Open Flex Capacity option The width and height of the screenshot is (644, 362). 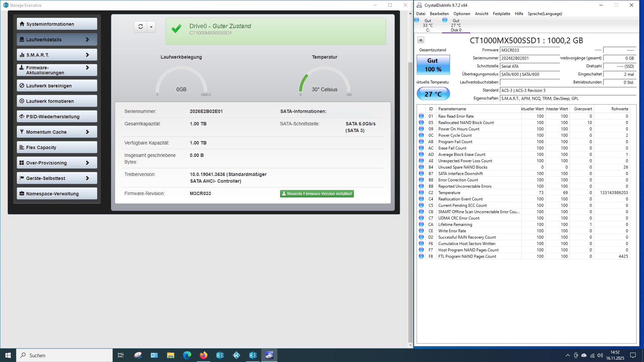[x=57, y=147]
